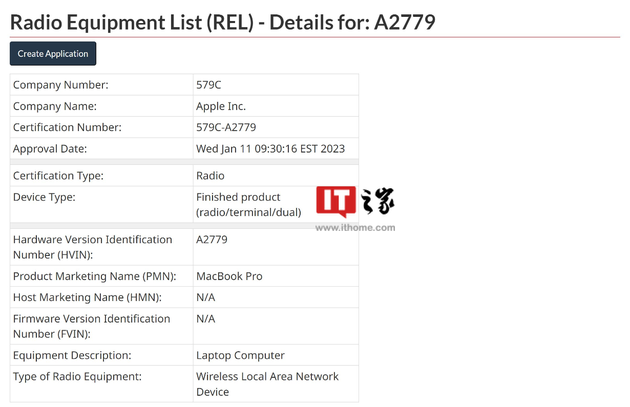
Task: Select the Type of Radio Equipment label
Action: (x=77, y=376)
